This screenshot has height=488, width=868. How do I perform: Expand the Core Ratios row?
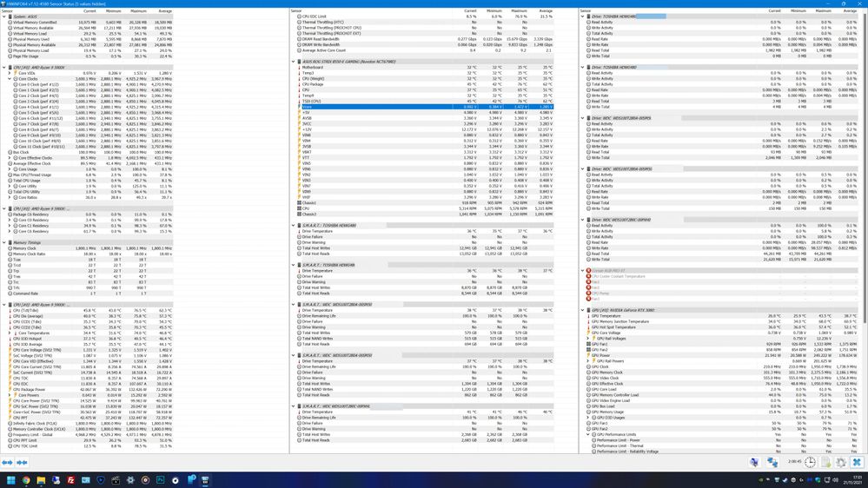click(10, 197)
